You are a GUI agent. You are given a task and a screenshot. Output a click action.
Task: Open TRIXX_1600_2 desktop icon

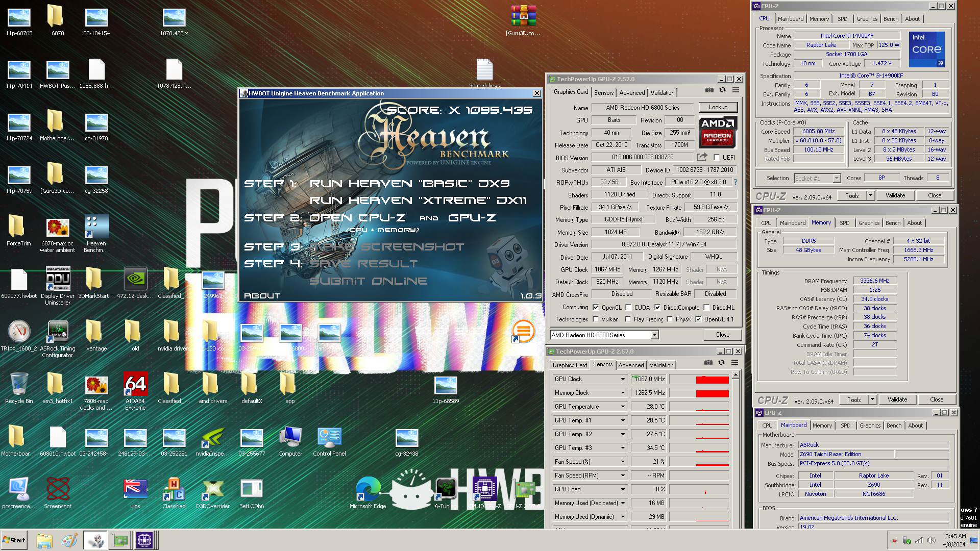coord(19,336)
